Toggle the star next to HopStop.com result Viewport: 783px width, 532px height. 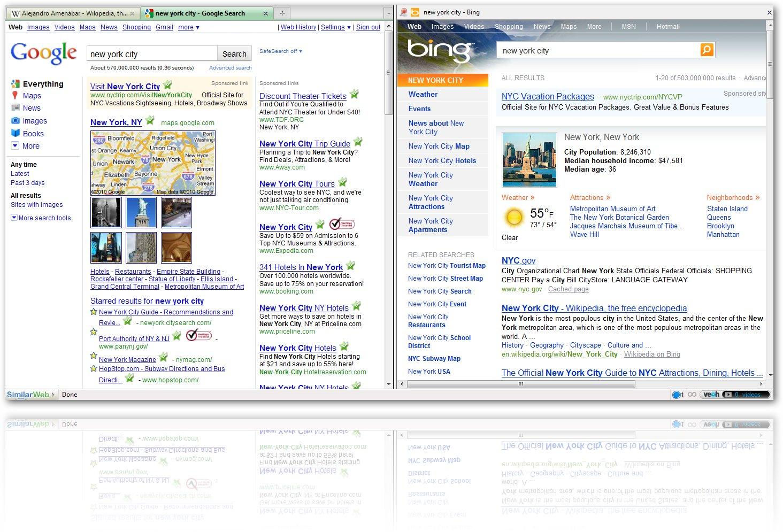(94, 368)
